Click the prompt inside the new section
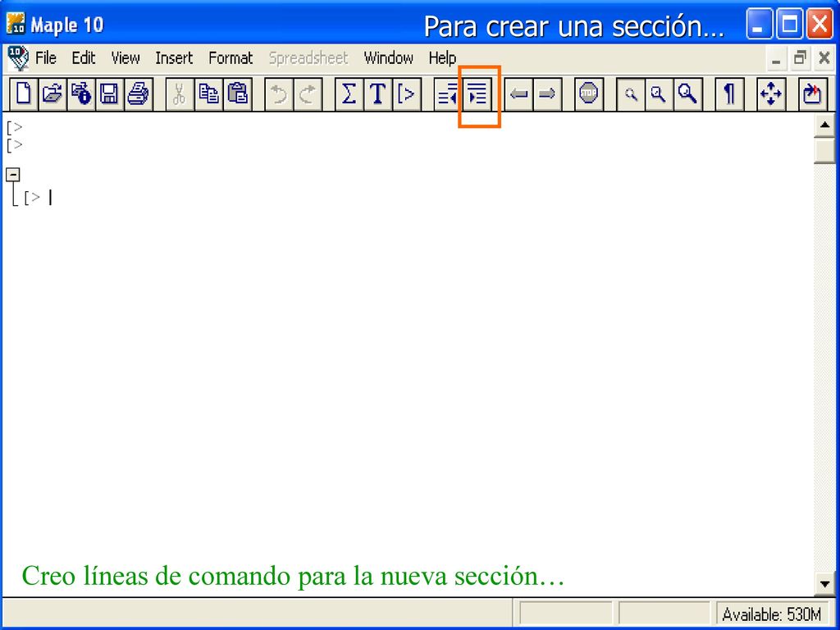 [x=33, y=198]
